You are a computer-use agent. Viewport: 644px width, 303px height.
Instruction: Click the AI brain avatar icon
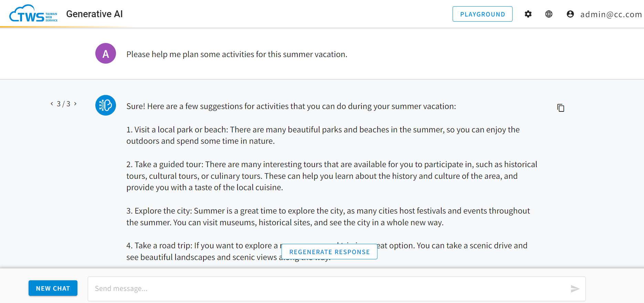(x=106, y=105)
